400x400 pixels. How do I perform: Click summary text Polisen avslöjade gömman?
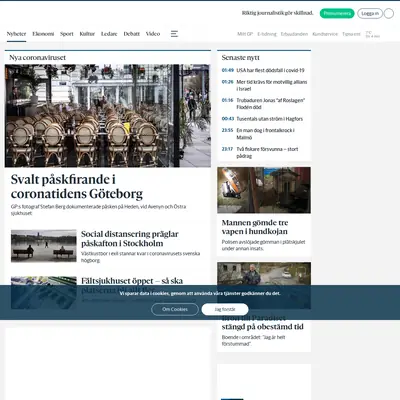263,245
